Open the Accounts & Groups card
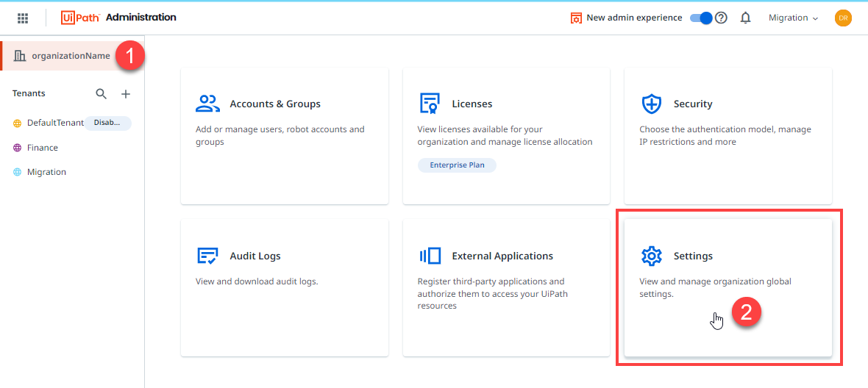Image resolution: width=868 pixels, height=388 pixels. [285, 136]
